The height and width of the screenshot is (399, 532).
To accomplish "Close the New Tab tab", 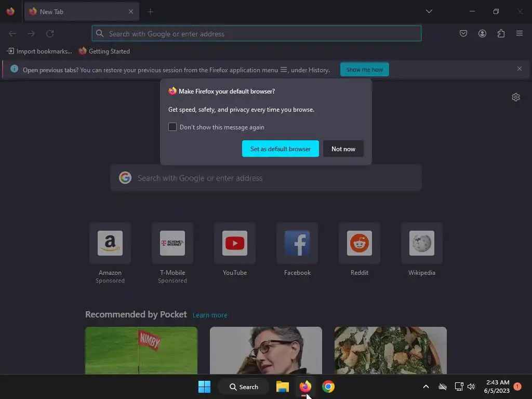I will click(x=131, y=11).
